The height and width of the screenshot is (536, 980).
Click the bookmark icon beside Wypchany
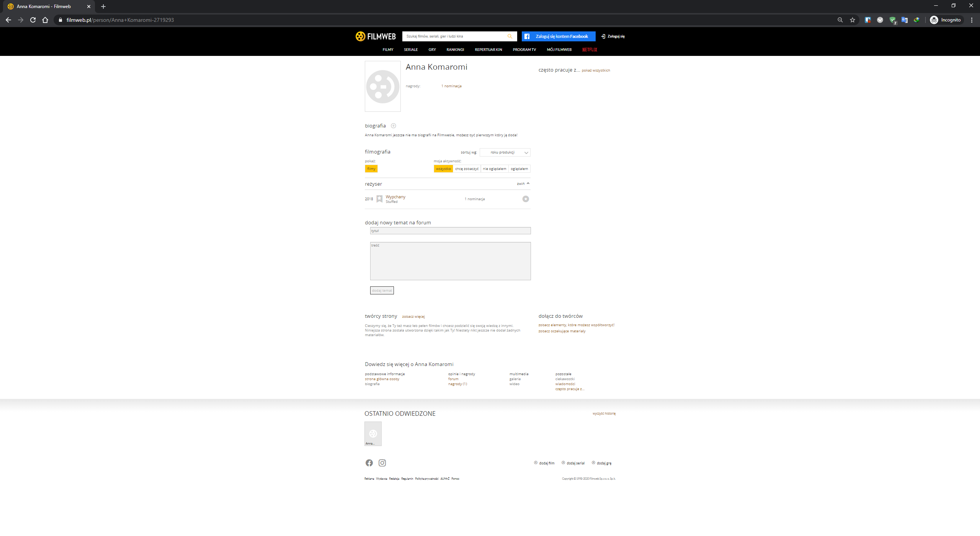click(379, 199)
